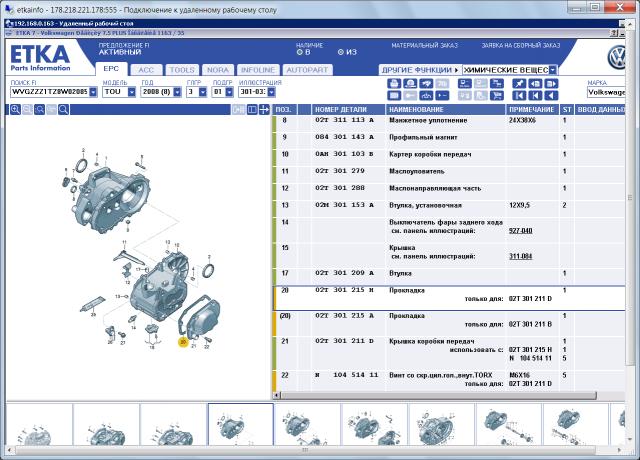The image size is (640, 460).
Task: Select the fifth illustration thumbnail
Action: point(307,424)
